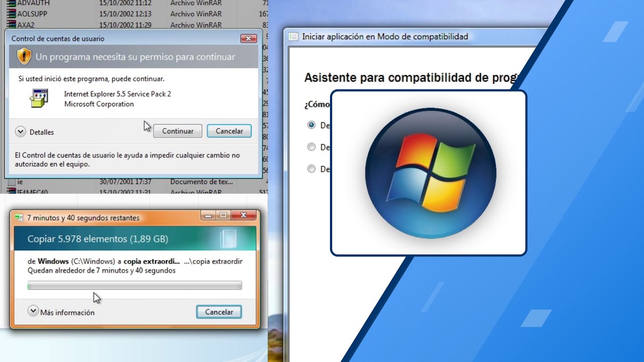The height and width of the screenshot is (362, 644).
Task: Close the file copy progress dialog
Action: coord(244,216)
